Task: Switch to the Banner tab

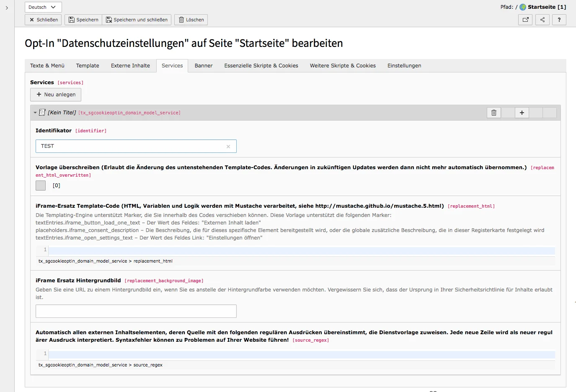Action: coord(203,65)
